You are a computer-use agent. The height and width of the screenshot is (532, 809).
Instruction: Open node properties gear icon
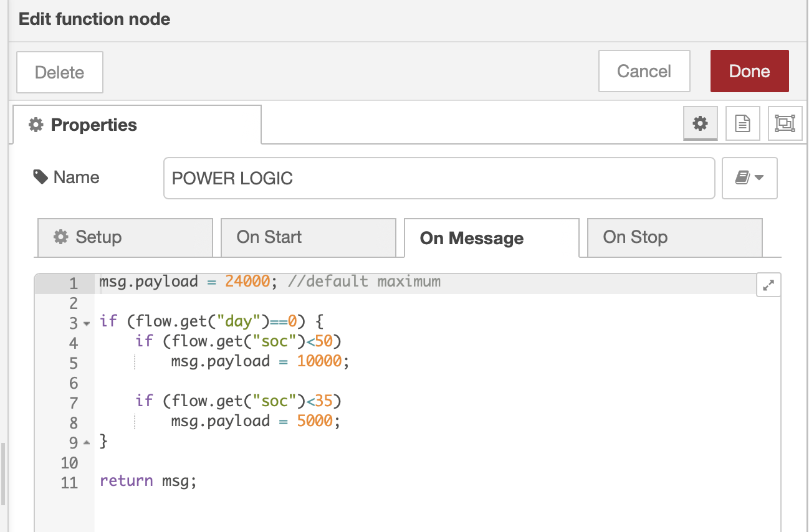[701, 123]
